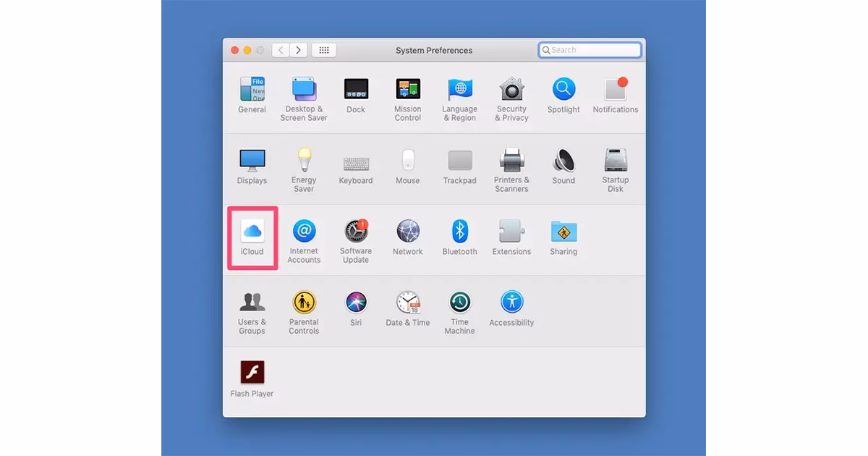Screen dimensions: 868x456
Task: Open the Sound preferences pane
Action: 563,166
